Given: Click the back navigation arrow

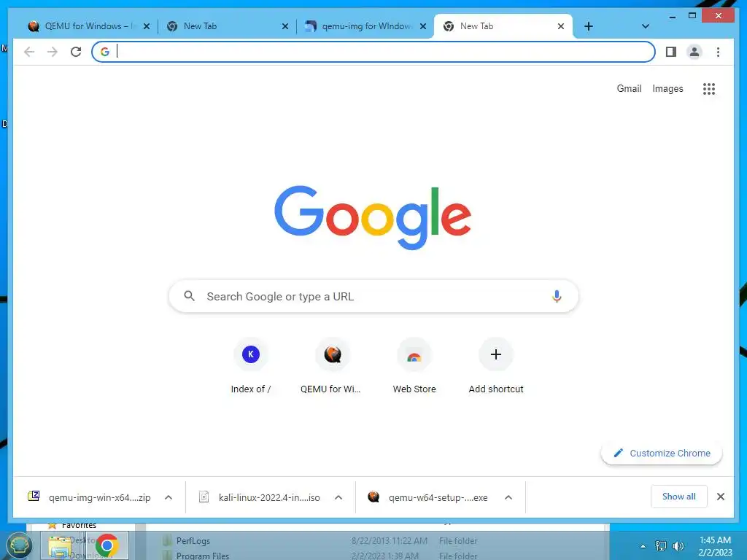Looking at the screenshot, I should click(29, 52).
